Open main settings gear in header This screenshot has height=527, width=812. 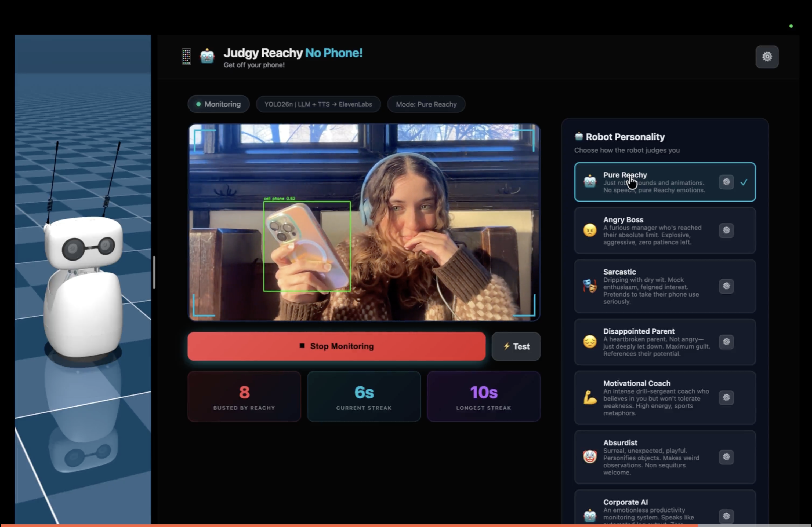point(767,57)
